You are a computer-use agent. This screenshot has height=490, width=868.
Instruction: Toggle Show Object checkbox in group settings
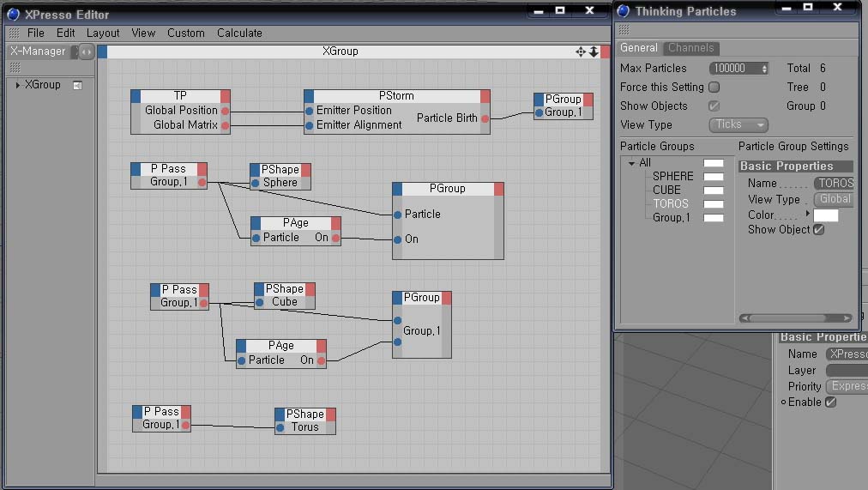819,229
